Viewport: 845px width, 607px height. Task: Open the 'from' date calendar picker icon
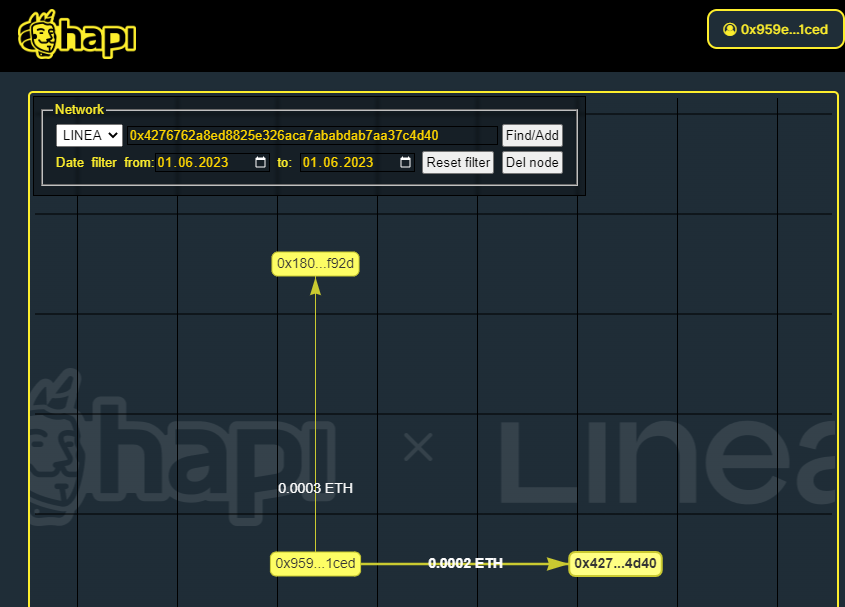[x=260, y=162]
